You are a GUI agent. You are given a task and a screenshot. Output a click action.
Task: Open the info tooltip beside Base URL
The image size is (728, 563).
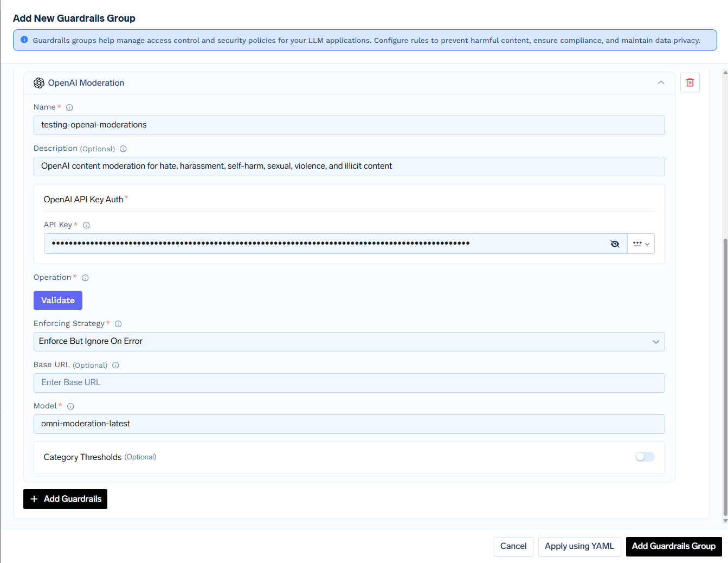115,365
